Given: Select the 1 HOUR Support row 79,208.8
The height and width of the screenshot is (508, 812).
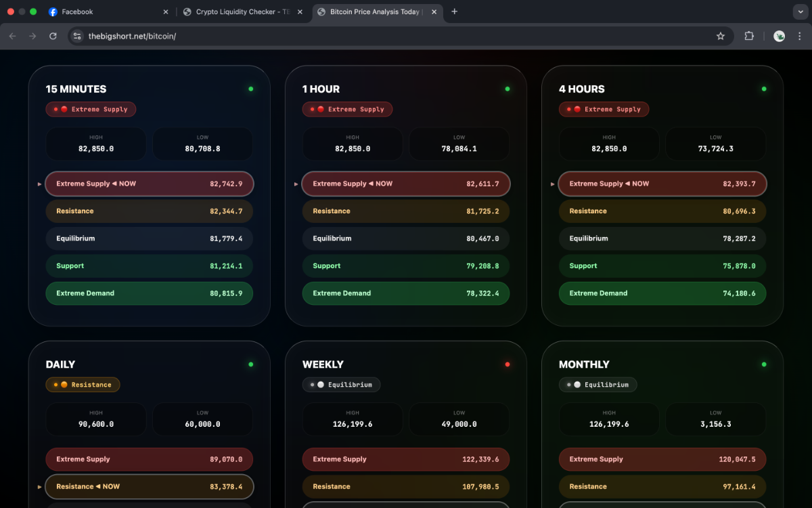Looking at the screenshot, I should pyautogui.click(x=406, y=266).
